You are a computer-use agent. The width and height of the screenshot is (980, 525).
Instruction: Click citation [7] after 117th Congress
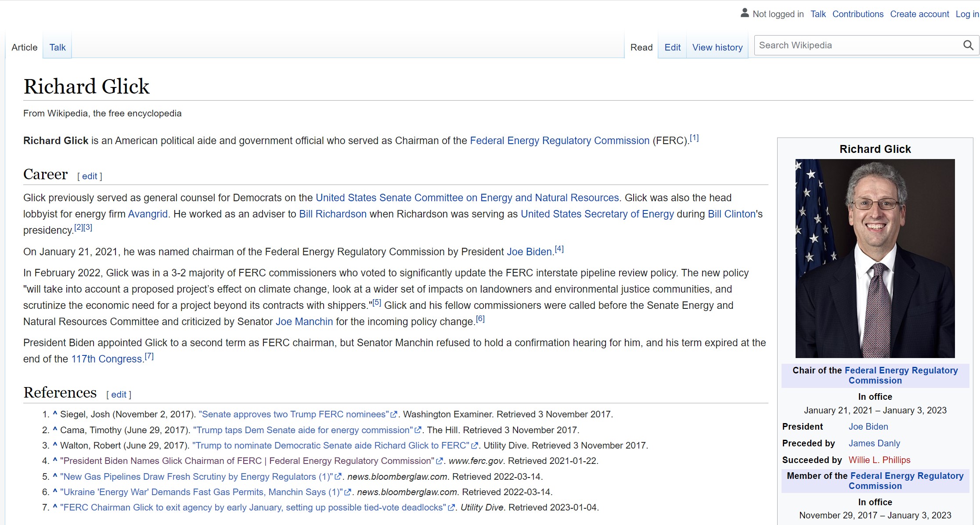149,356
